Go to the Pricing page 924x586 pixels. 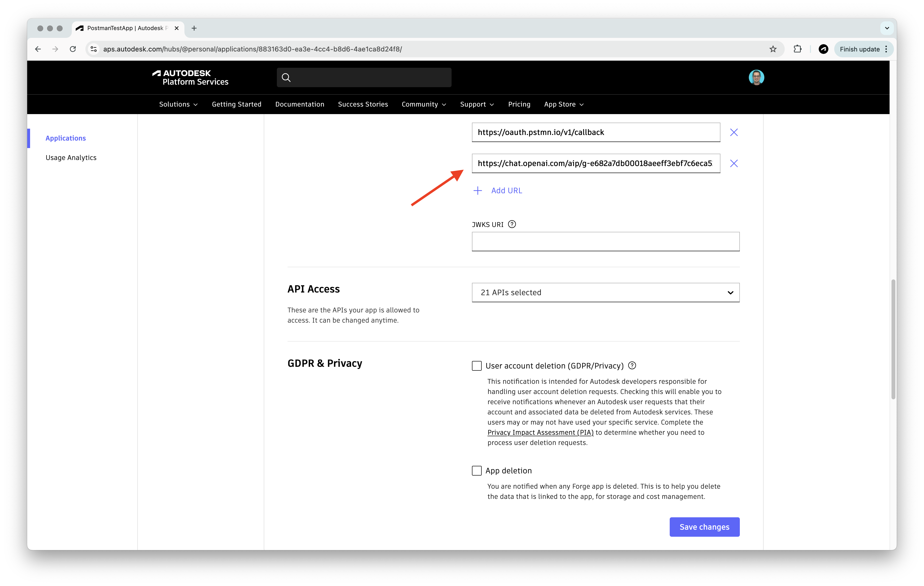pos(519,104)
